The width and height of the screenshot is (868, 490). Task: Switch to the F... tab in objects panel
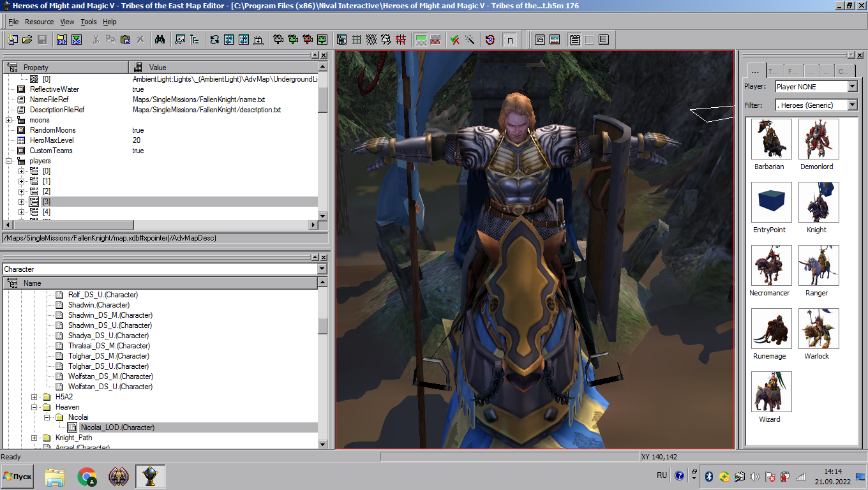pos(793,71)
